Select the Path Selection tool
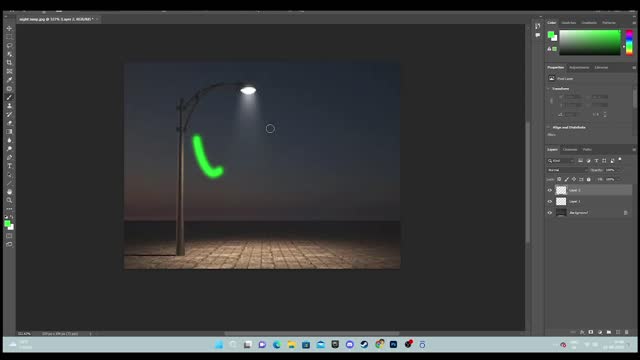 (x=9, y=174)
